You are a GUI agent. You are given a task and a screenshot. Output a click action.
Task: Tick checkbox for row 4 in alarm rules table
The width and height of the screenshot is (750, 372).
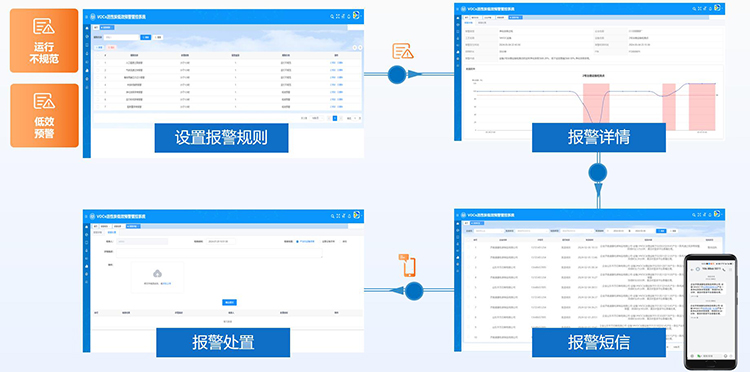pos(98,85)
